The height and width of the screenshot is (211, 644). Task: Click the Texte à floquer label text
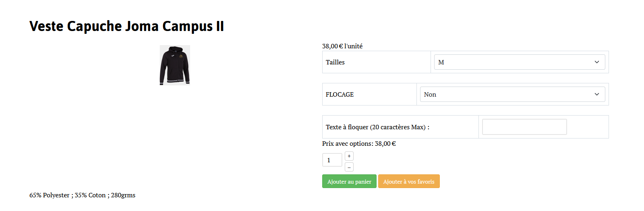(x=377, y=127)
